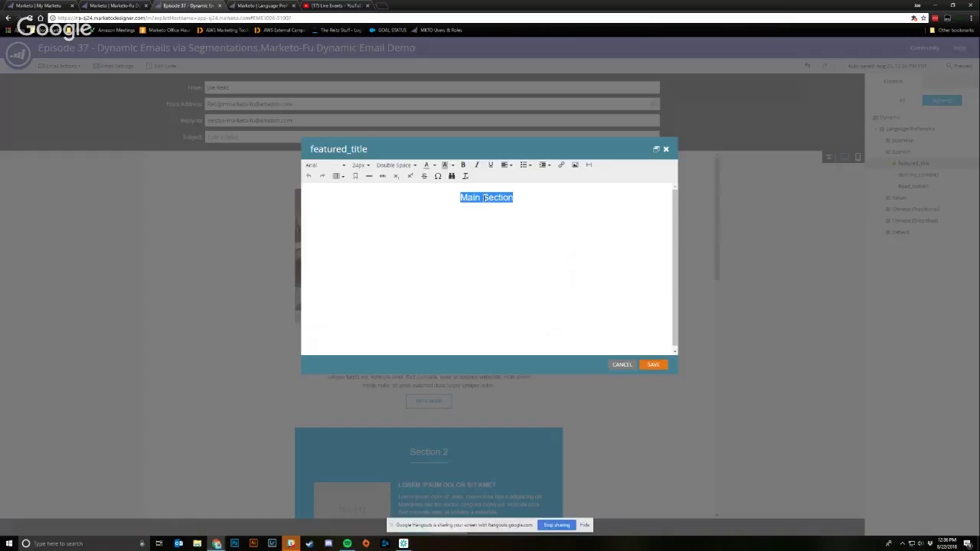Click the insert link icon

561,165
